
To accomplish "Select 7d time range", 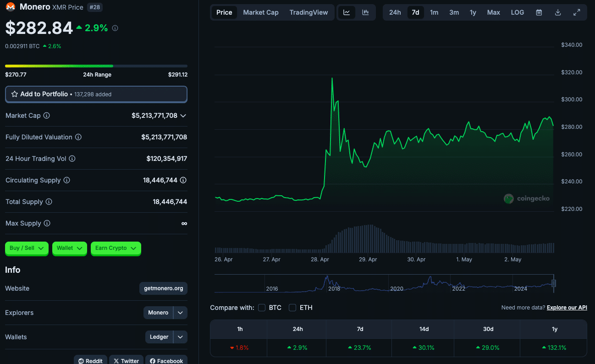I will (415, 12).
